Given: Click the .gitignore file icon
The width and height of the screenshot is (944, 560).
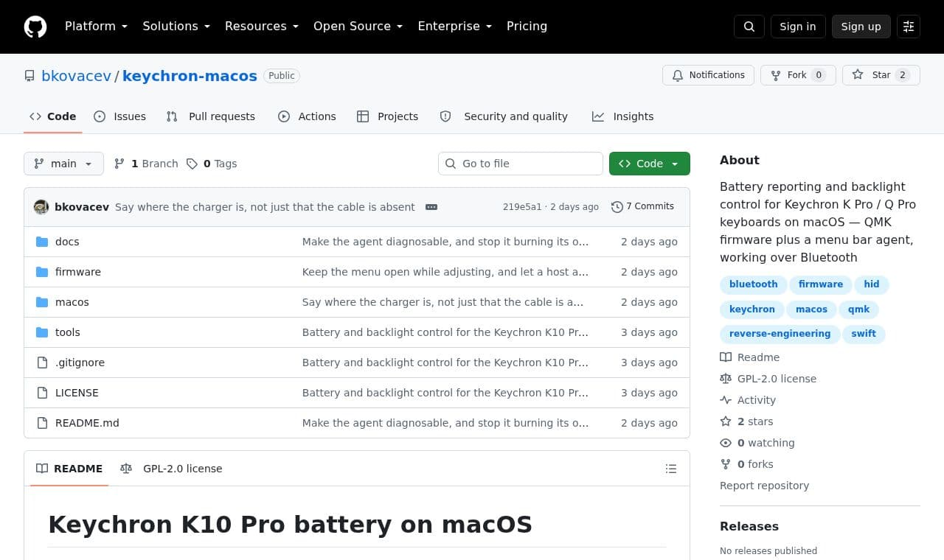Looking at the screenshot, I should point(42,363).
